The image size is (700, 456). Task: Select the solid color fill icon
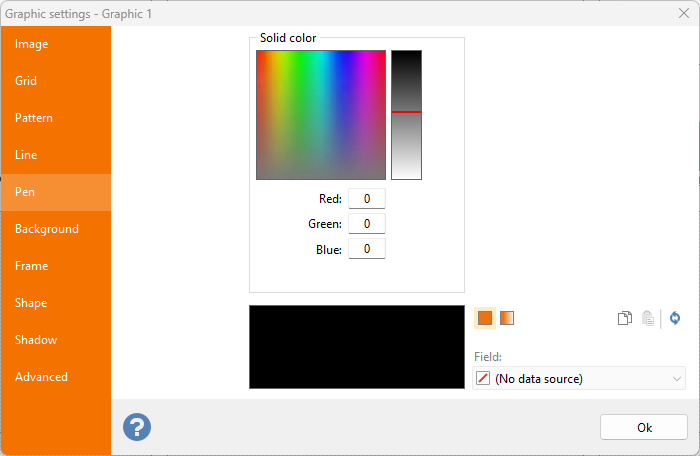485,318
